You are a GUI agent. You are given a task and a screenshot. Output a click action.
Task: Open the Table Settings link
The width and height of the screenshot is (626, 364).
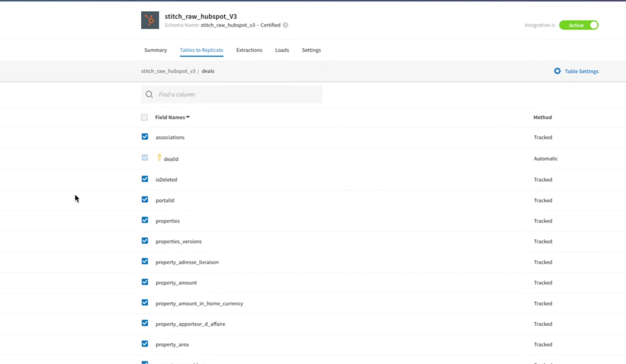point(581,71)
